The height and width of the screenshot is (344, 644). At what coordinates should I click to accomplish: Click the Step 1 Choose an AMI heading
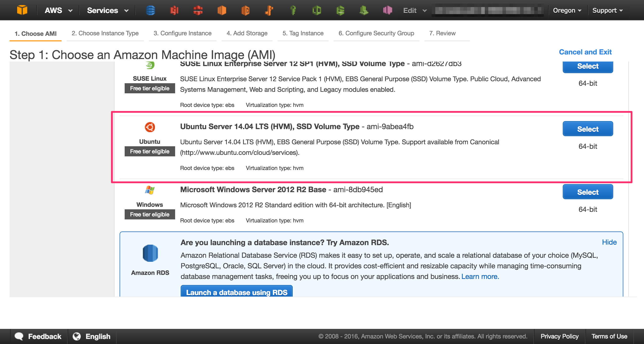coord(142,55)
